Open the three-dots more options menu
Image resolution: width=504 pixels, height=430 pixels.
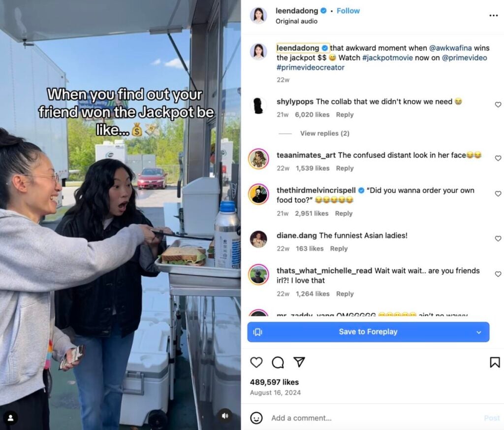[x=493, y=15]
